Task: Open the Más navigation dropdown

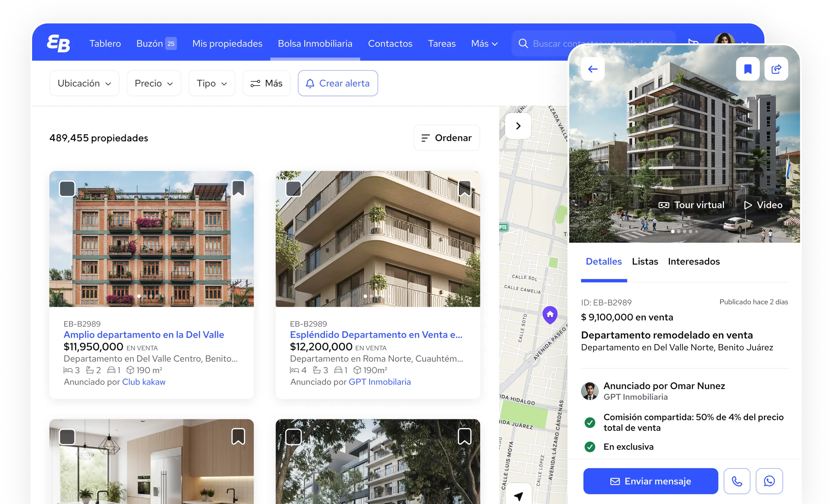Action: (484, 43)
